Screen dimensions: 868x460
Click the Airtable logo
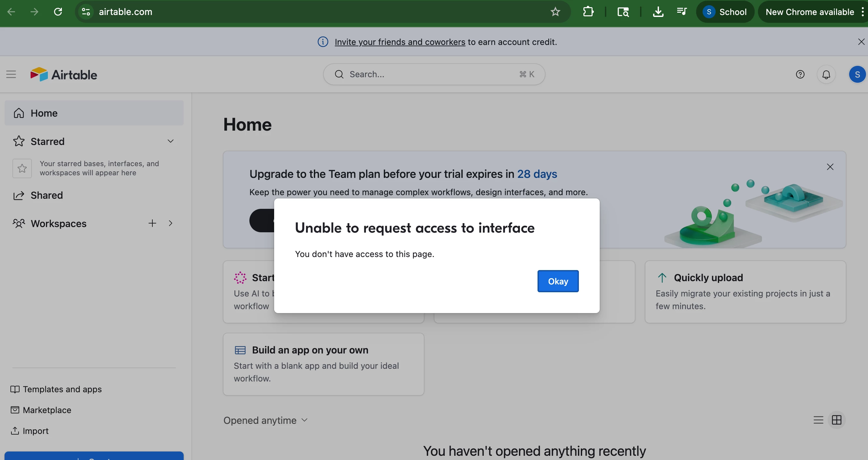(x=64, y=75)
